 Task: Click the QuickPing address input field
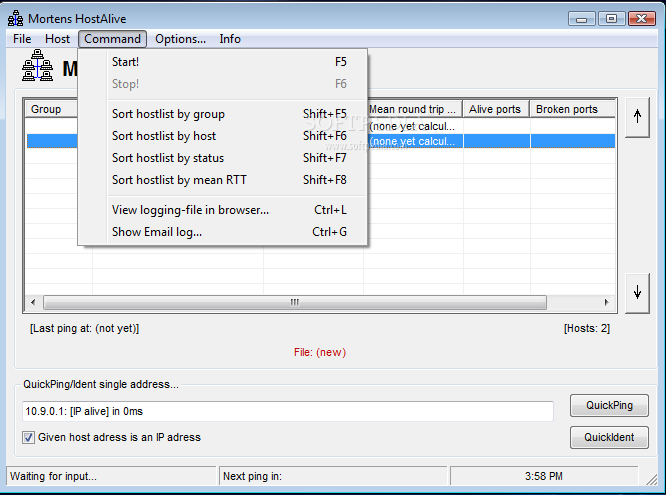pos(288,411)
